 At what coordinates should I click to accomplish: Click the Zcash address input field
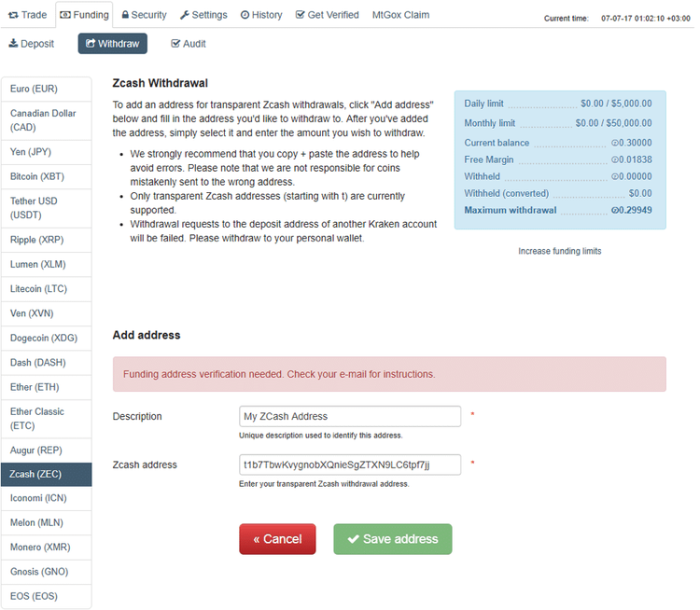(x=350, y=464)
